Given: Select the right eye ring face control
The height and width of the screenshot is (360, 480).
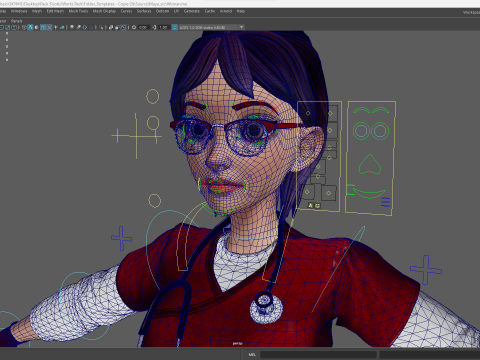Looking at the screenshot, I should click(380, 131).
